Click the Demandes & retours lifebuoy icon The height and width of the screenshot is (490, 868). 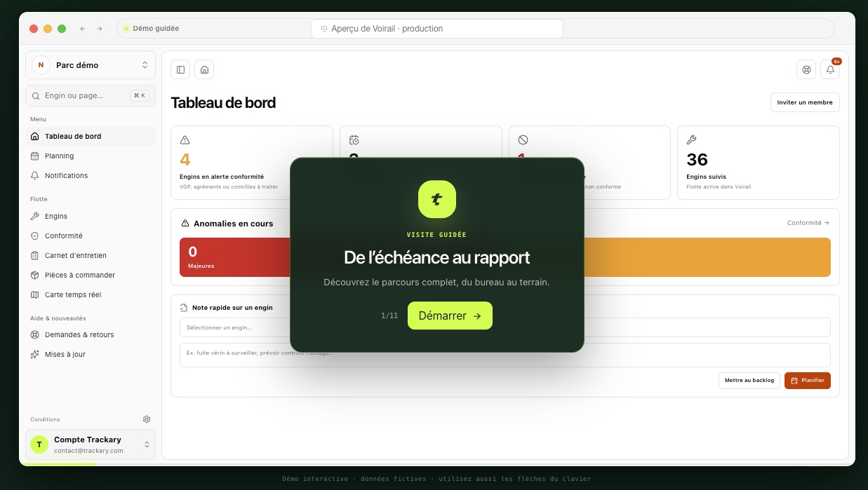pos(35,334)
